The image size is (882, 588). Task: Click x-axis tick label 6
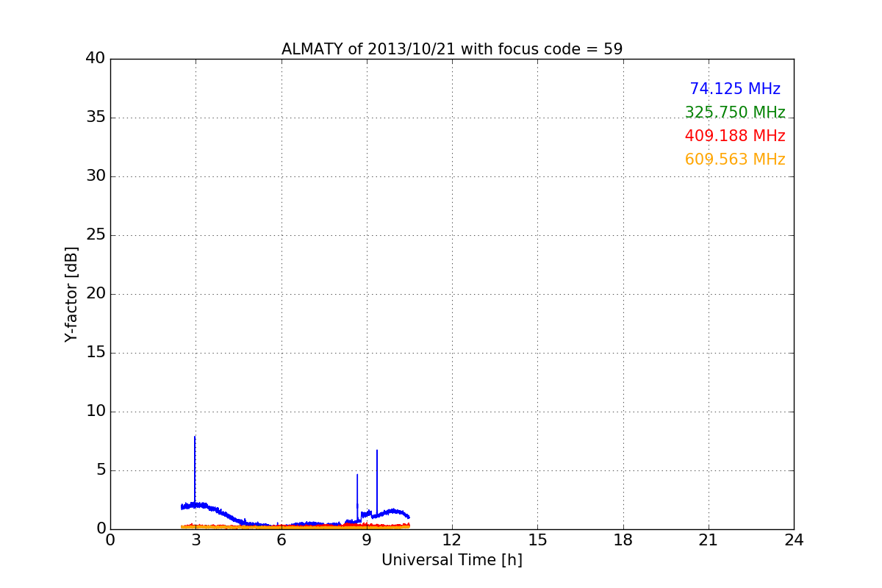point(282,540)
